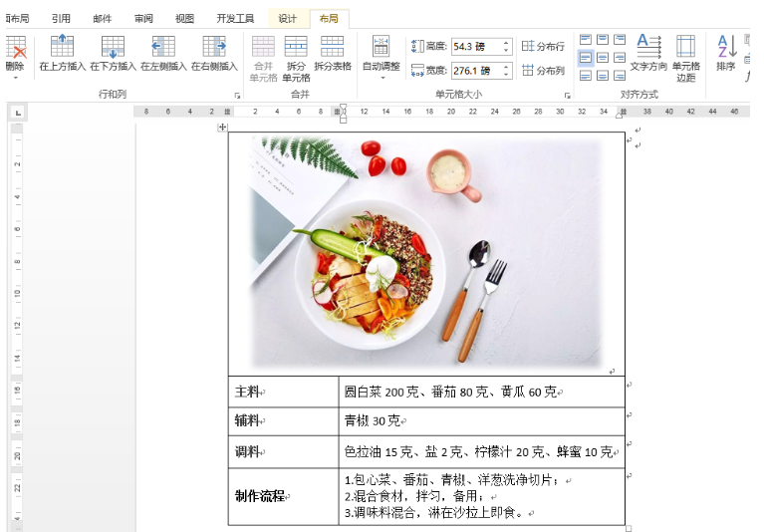Switch to the 开发工具 tab
The height and width of the screenshot is (532, 764).
click(235, 19)
